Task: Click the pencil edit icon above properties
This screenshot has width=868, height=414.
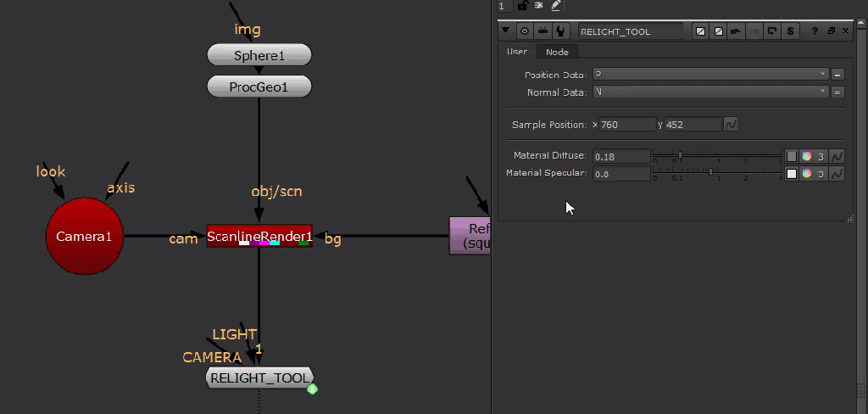Action: point(556,6)
